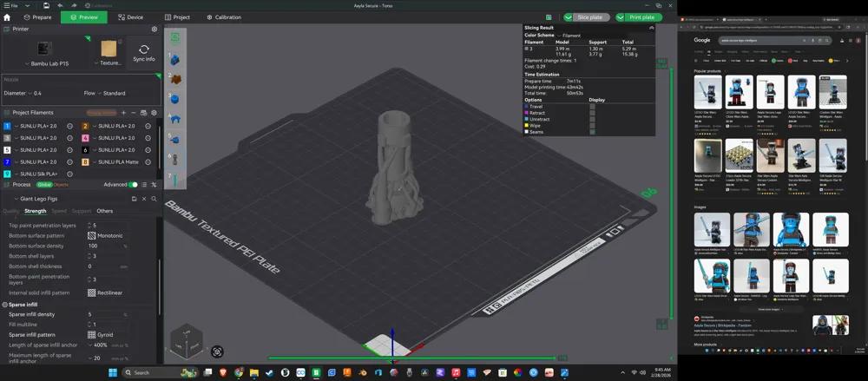Click the vertical layer slider on the right
The height and width of the screenshot is (381, 868).
click(x=672, y=194)
